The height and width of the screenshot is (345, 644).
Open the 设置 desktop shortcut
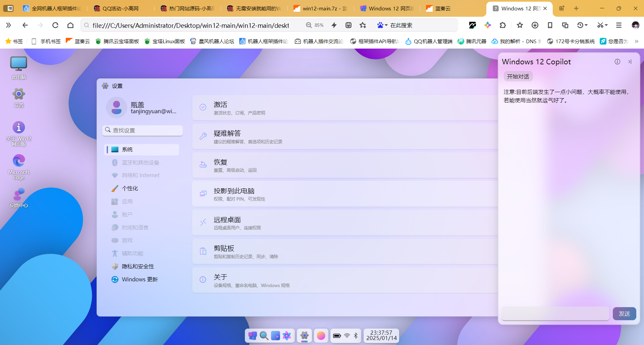[x=19, y=97]
